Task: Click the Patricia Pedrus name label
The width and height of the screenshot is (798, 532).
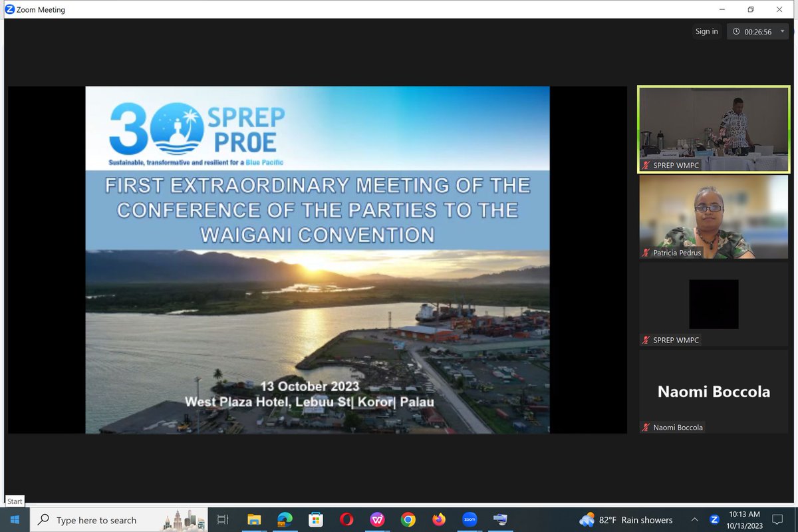Action: coord(677,253)
